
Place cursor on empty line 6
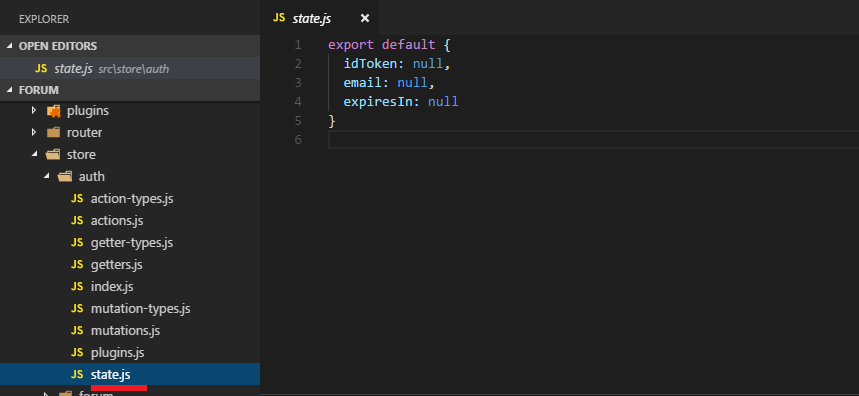point(593,140)
